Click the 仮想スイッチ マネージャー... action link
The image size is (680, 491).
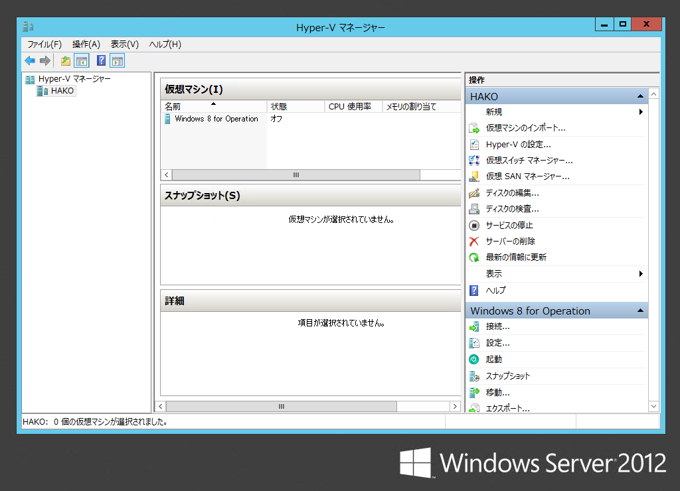pos(529,160)
